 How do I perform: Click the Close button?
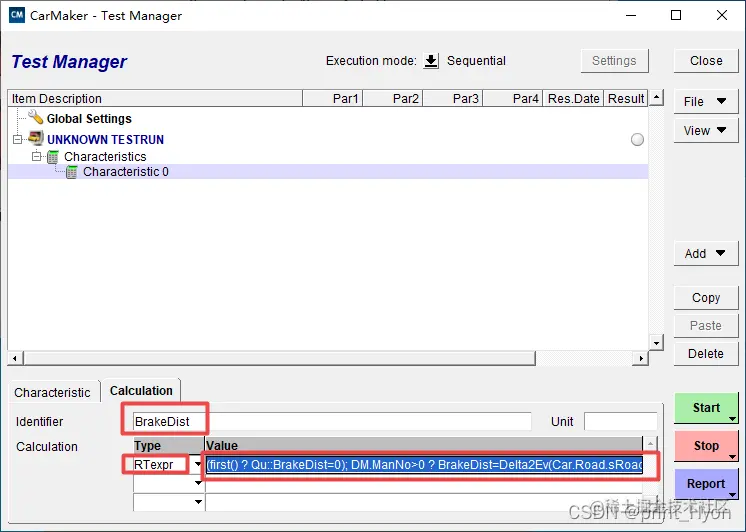pyautogui.click(x=706, y=61)
